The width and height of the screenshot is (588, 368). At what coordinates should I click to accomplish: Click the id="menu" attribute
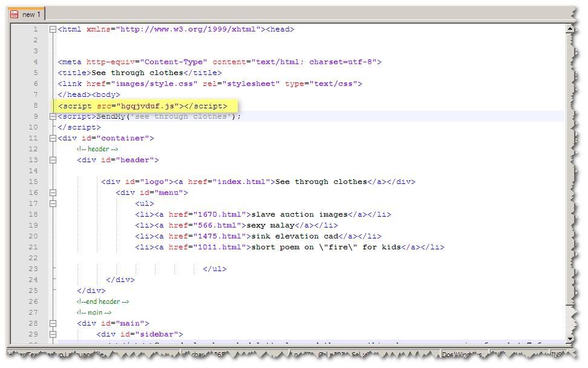[x=162, y=192]
